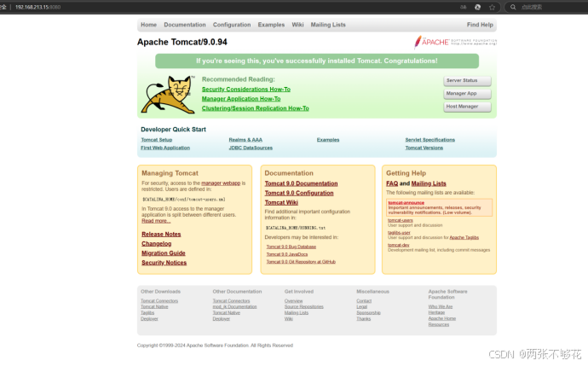Open Wiki in the top navigation bar
Screen dimensions: 588x366
pyautogui.click(x=297, y=25)
